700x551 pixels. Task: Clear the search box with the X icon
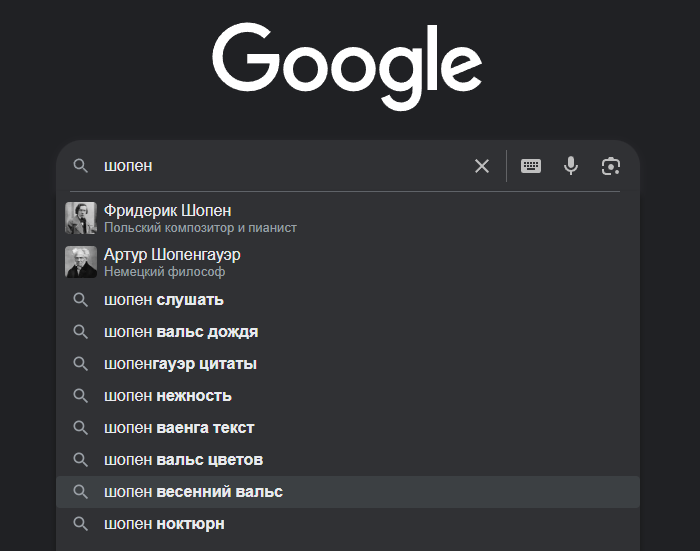point(482,166)
